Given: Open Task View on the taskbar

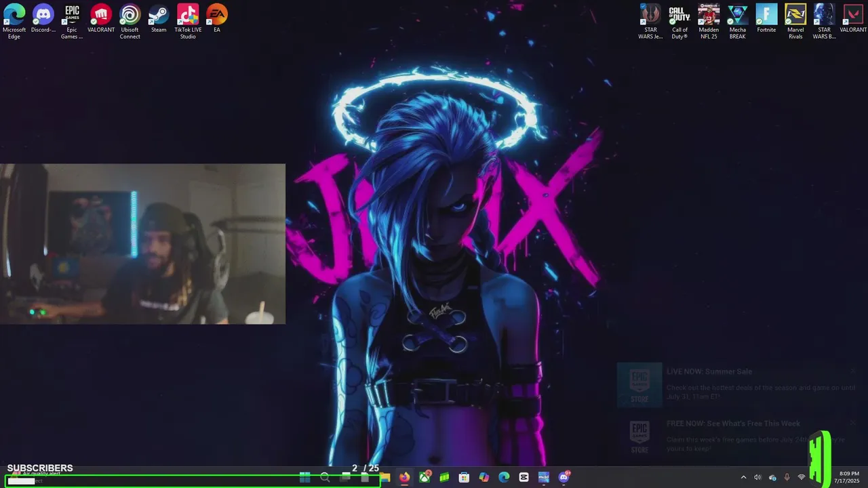Looking at the screenshot, I should coord(345,478).
